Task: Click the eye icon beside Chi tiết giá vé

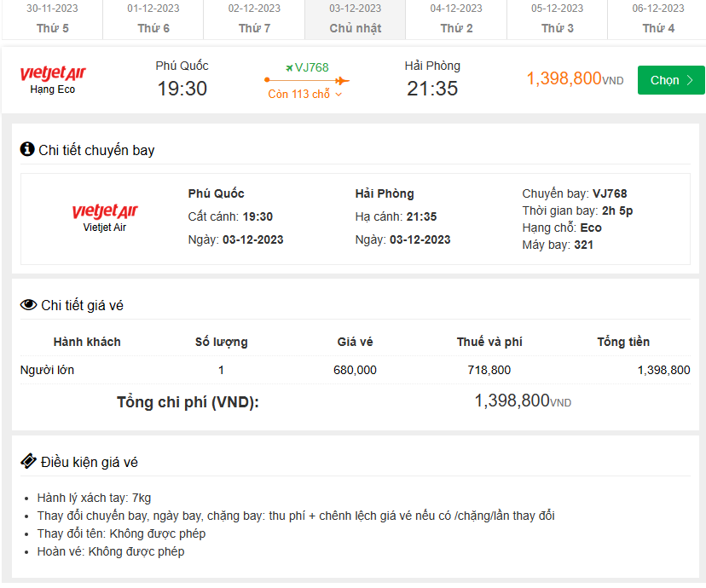Action: click(x=28, y=305)
